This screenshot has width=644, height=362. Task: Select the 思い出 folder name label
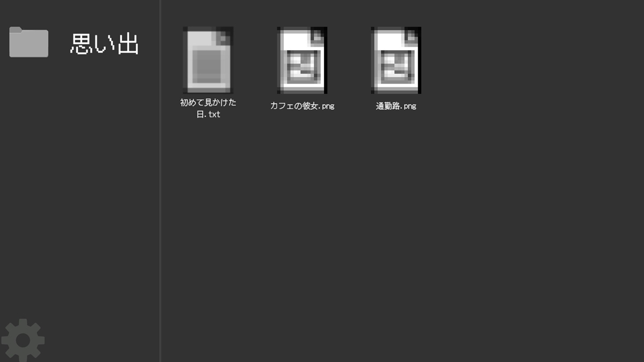[x=105, y=44]
